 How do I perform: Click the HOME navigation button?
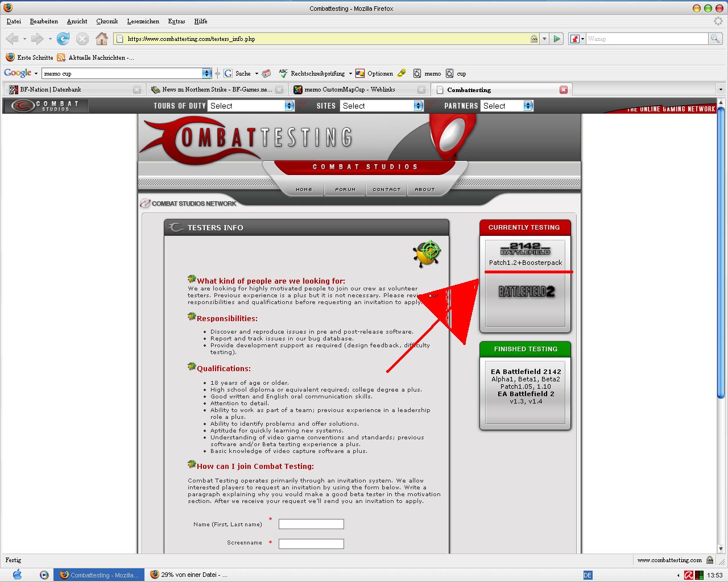[304, 189]
